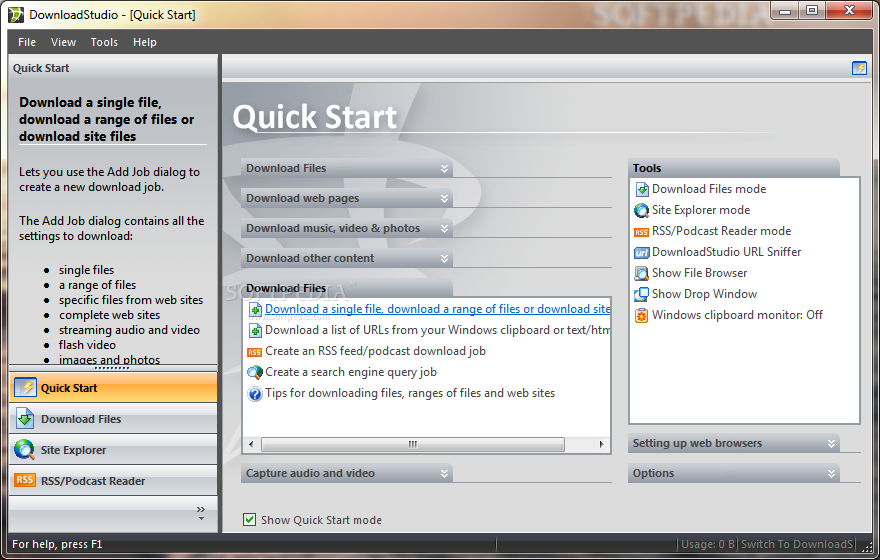Expand the Setting up web browsers section

point(734,443)
